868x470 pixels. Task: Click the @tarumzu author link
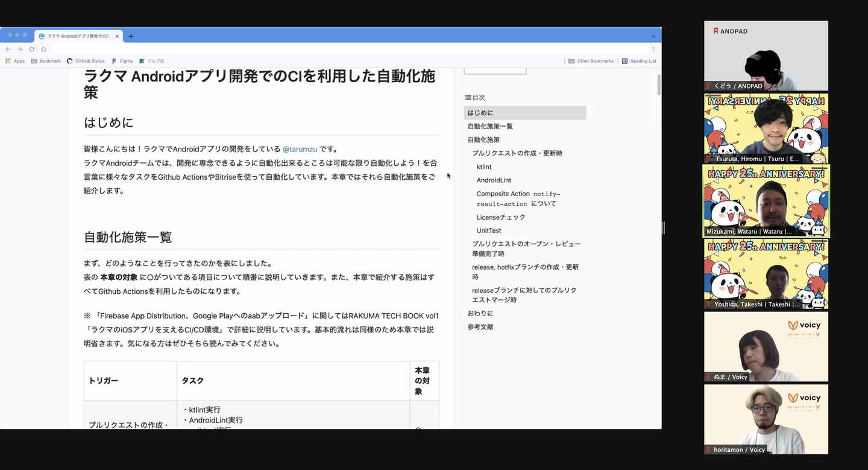tap(300, 149)
